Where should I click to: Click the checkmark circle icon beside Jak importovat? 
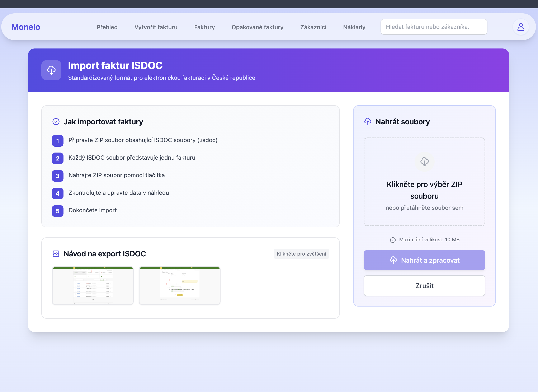56,121
